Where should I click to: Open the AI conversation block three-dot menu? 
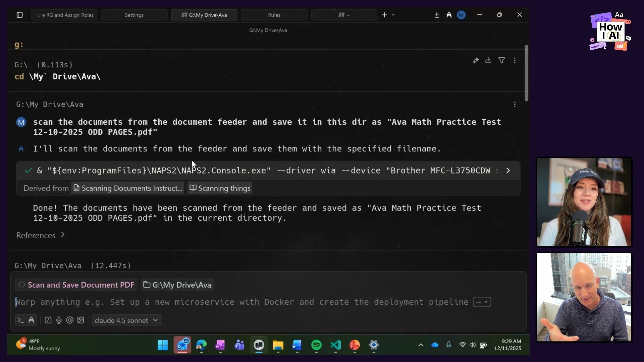tap(515, 105)
